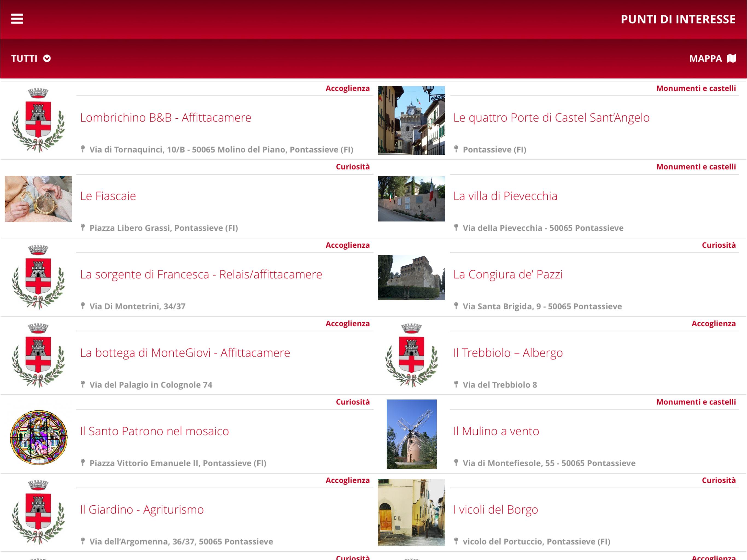Click Monumenti e castelli tag above Il Mulino a vento

click(x=696, y=402)
